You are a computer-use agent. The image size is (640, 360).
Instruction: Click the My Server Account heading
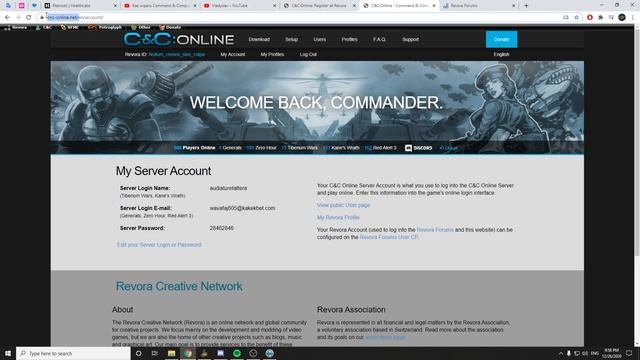click(x=163, y=171)
